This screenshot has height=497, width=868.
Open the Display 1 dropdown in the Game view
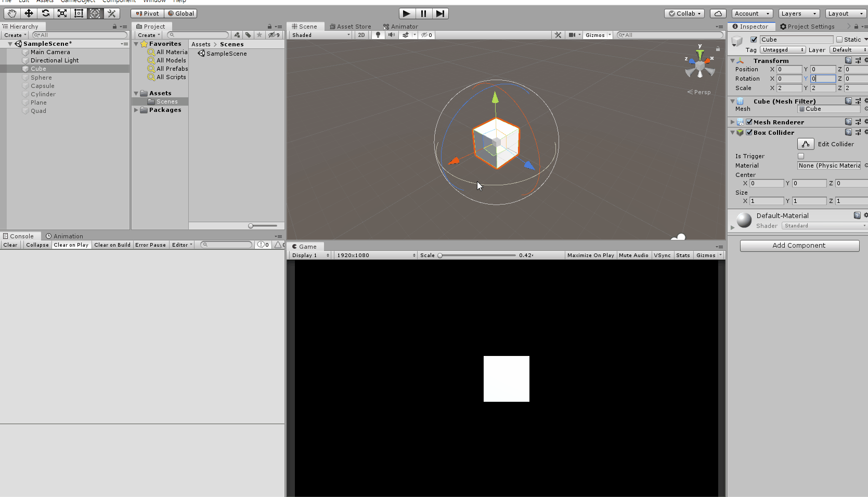pos(310,255)
